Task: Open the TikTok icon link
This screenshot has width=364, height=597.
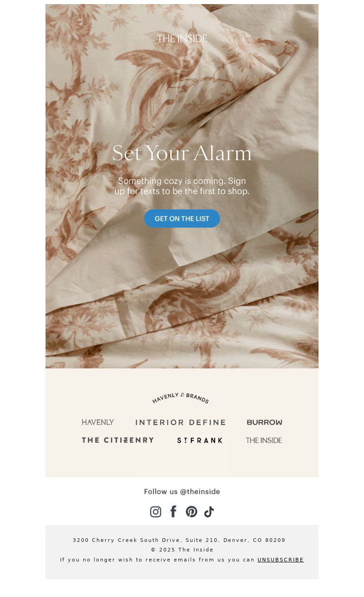Action: (x=209, y=512)
